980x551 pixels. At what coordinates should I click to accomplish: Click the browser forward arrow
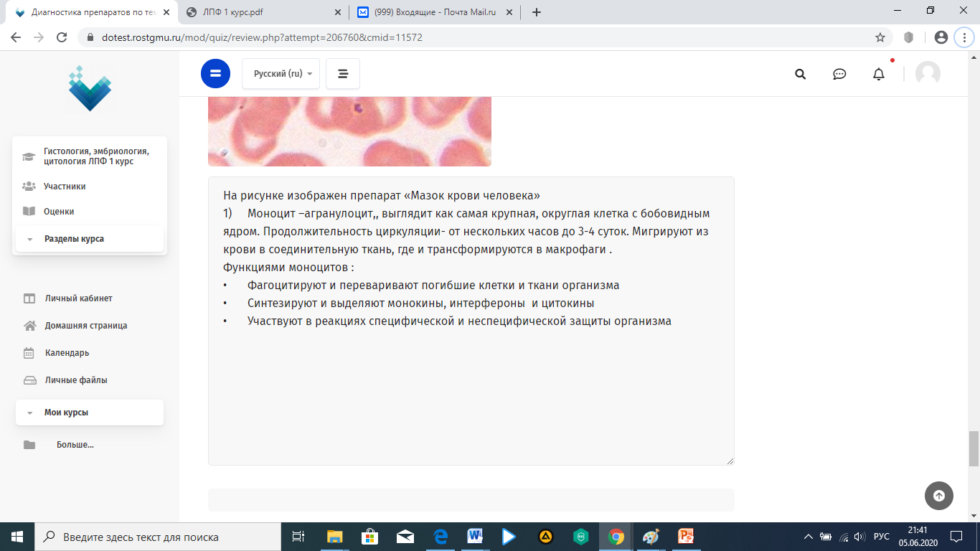[x=39, y=37]
